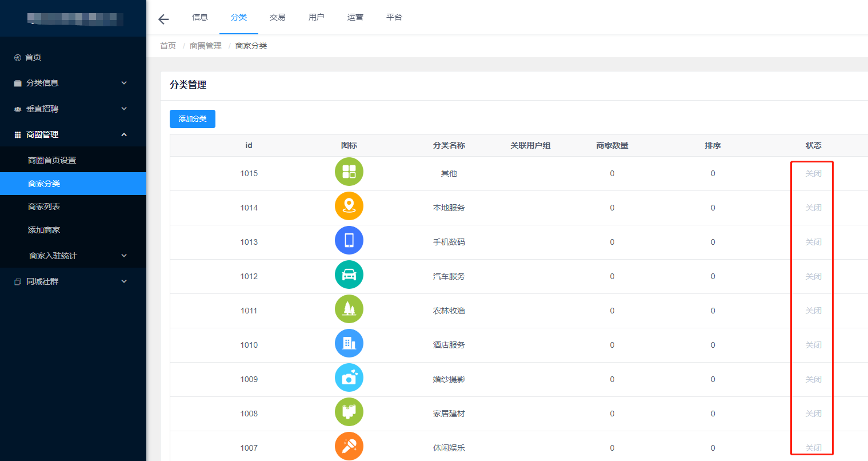
Task: Toggle the 关闭 status for row 1011
Action: point(813,311)
